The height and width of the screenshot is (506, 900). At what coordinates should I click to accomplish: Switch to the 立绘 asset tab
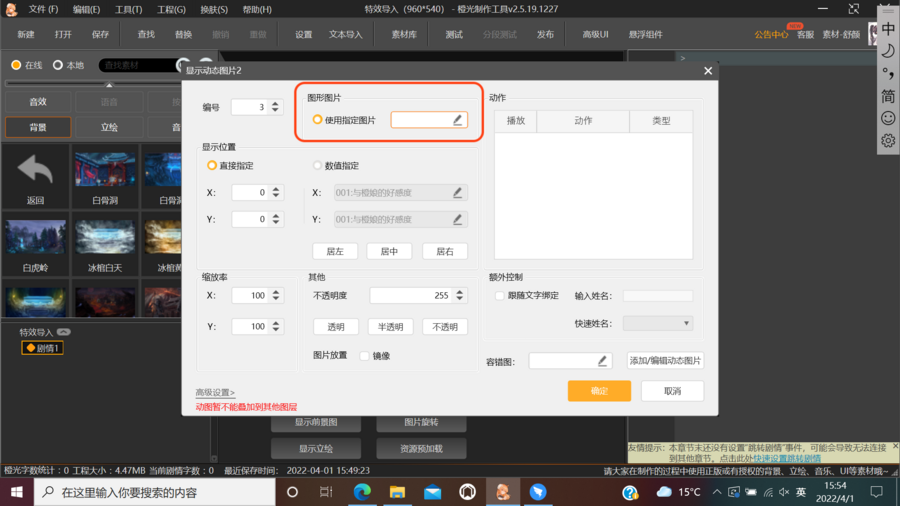(109, 127)
